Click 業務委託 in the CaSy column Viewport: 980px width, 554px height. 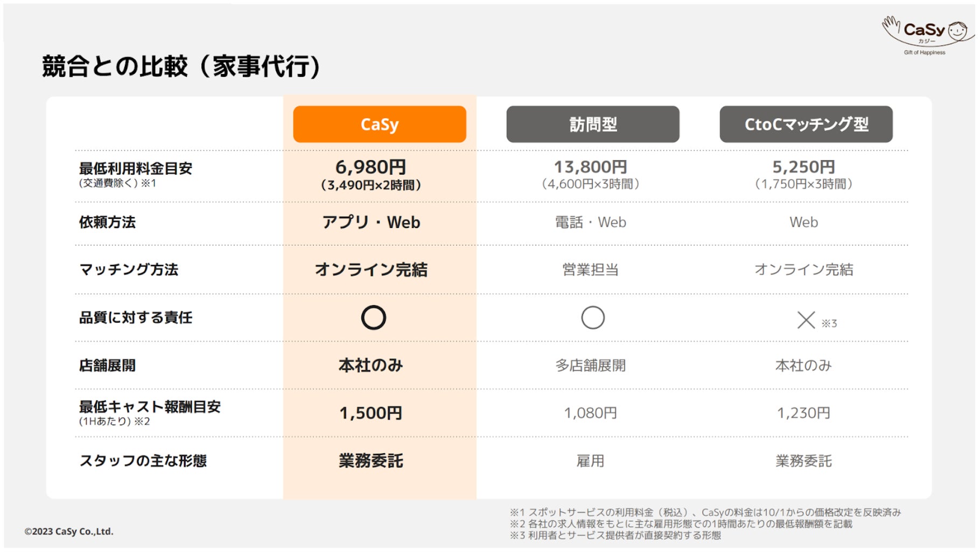coord(370,461)
